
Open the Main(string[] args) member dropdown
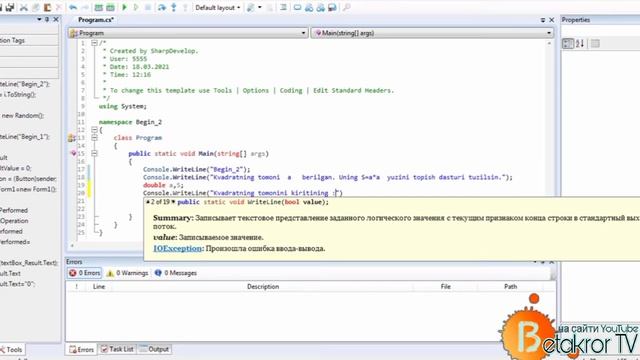point(432,33)
